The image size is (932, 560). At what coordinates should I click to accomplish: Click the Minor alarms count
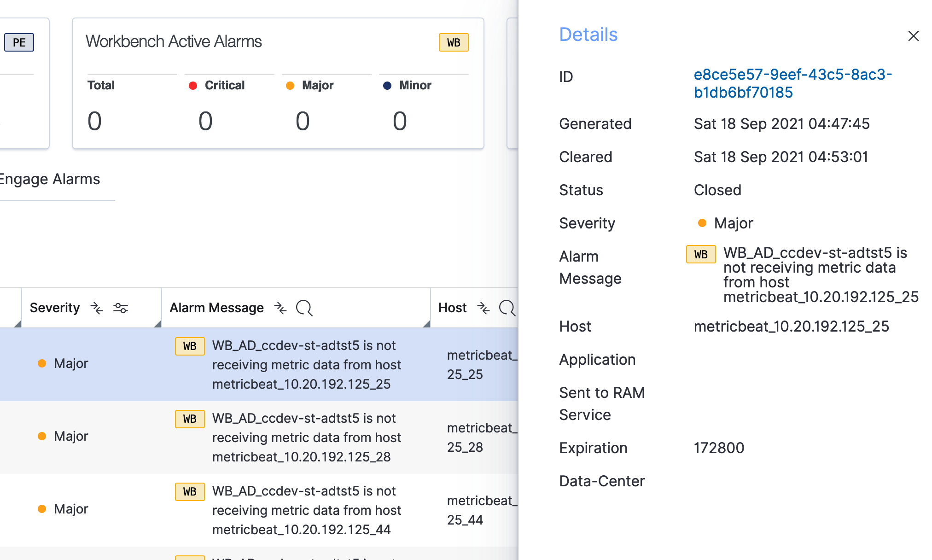click(400, 121)
